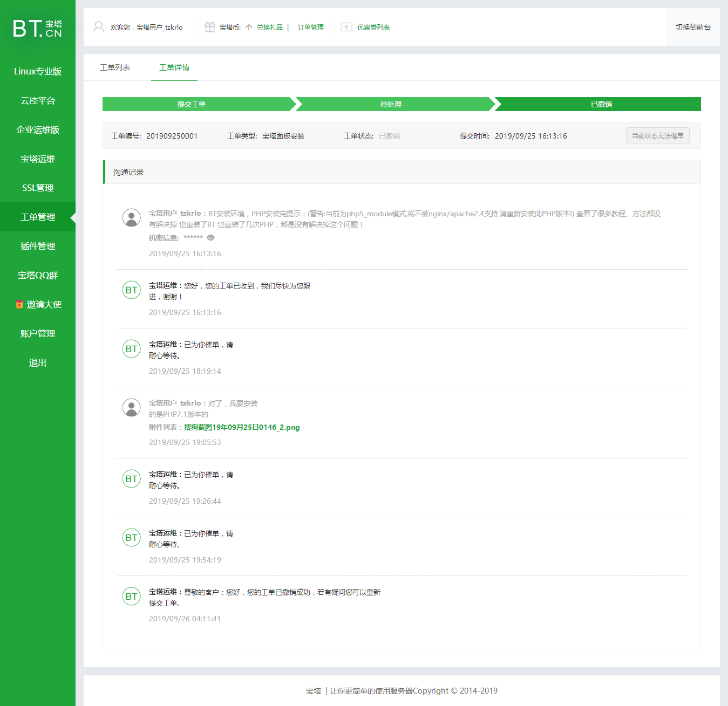
Task: Select 工单管理 in sidebar
Action: point(38,217)
